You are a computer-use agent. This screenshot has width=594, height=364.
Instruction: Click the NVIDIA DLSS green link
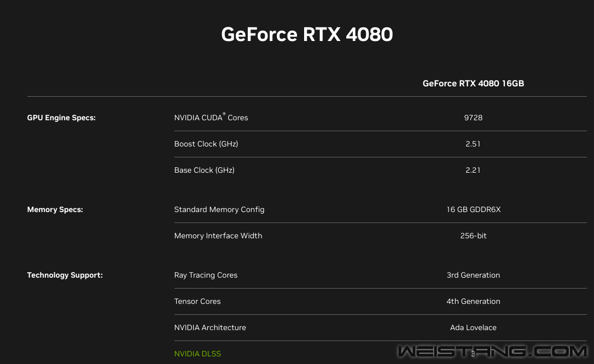(x=197, y=354)
